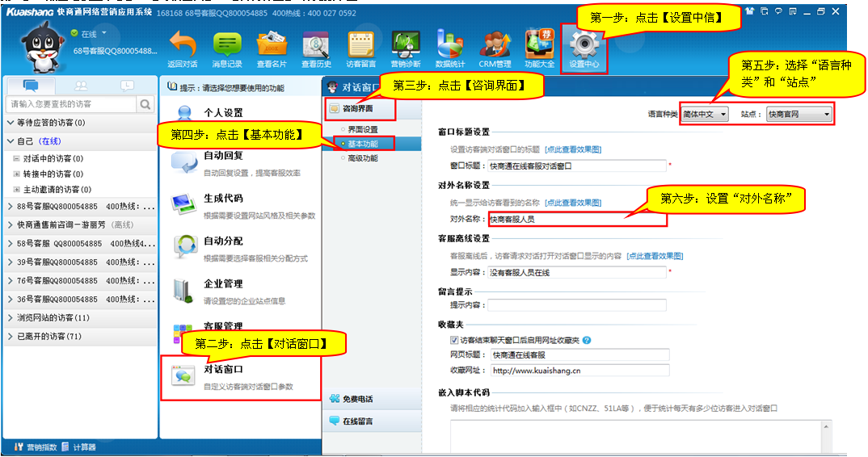The width and height of the screenshot is (868, 457).
Task: Toggle 访客结束聊天窗口后启用网址收藏夹 checkbox
Action: click(x=454, y=341)
